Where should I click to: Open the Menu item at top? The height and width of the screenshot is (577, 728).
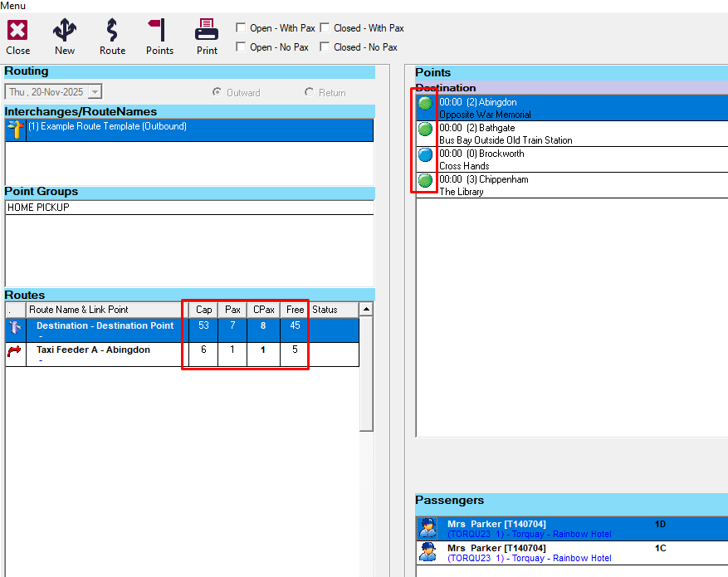click(12, 6)
